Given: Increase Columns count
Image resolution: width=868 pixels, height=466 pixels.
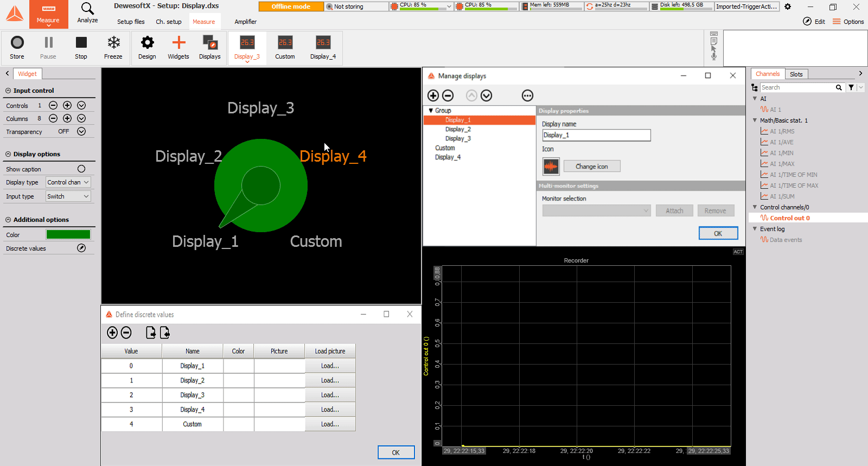Looking at the screenshot, I should point(67,118).
